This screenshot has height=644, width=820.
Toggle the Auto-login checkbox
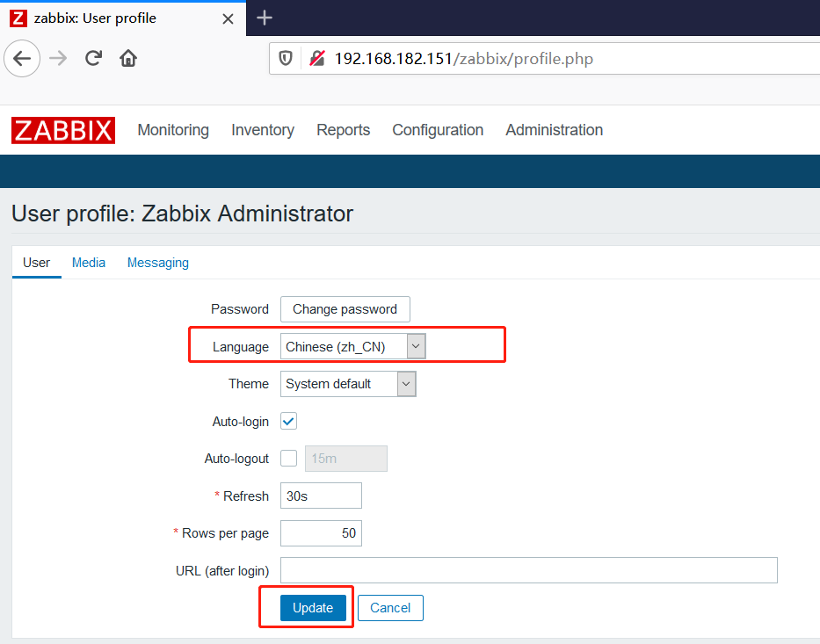288,421
